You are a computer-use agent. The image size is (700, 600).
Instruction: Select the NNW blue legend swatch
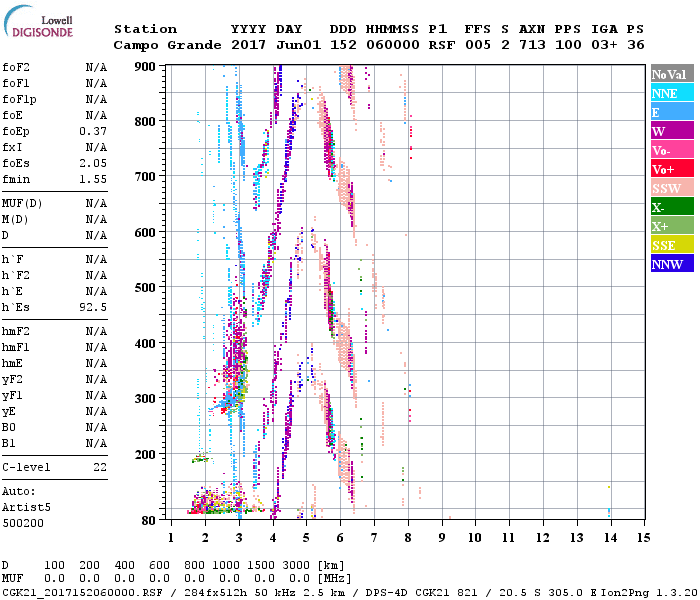click(672, 264)
